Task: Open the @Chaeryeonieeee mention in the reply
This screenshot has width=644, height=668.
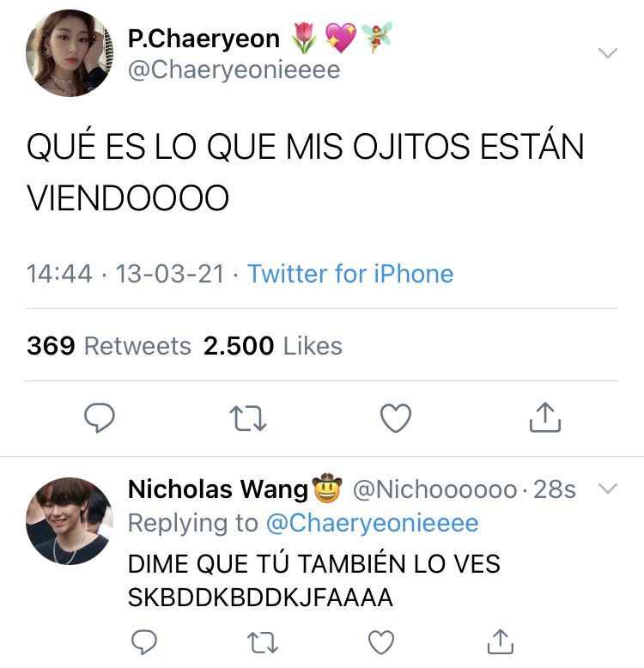Action: point(373,523)
